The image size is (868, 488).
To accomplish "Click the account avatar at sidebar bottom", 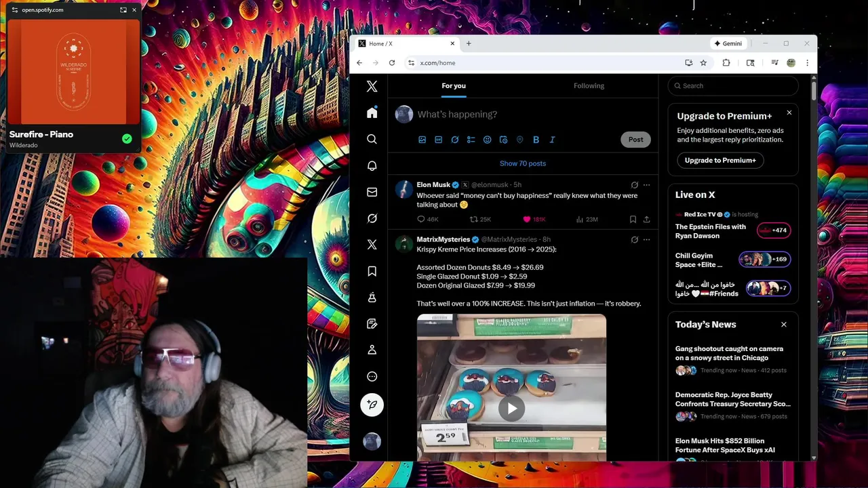I will click(x=372, y=442).
